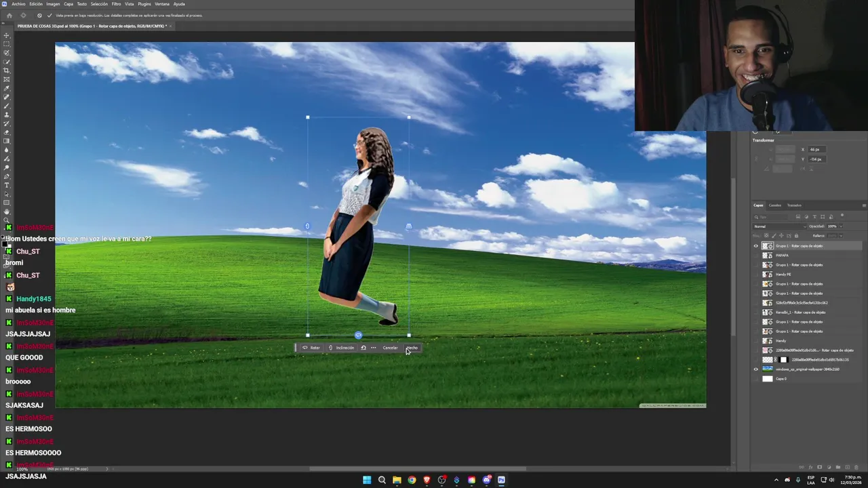The height and width of the screenshot is (488, 868).
Task: Open the Normal blend mode dropdown
Action: pyautogui.click(x=779, y=226)
